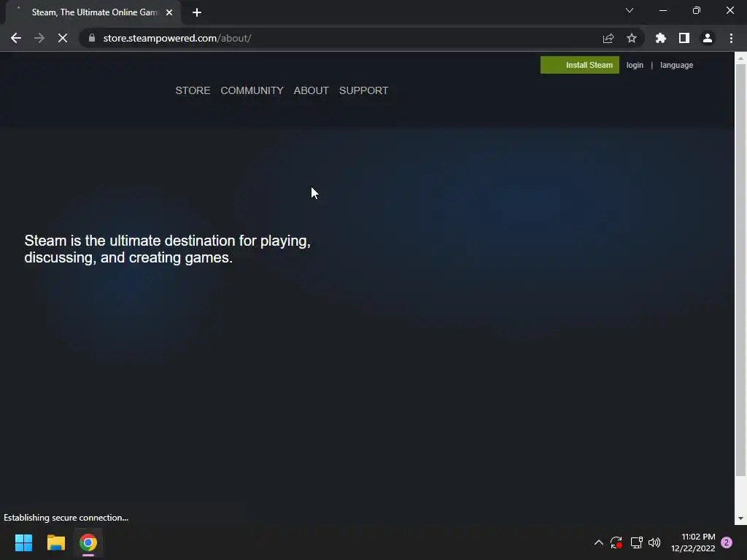Open Chrome extensions puzzle icon
This screenshot has height=560, width=747.
660,38
